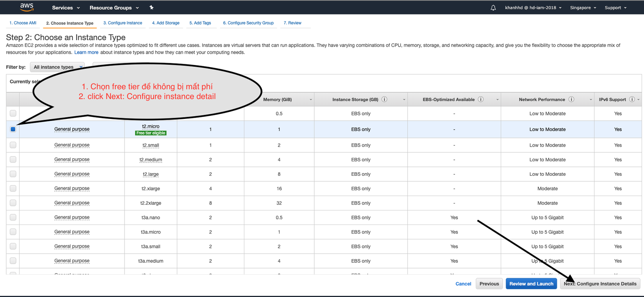Click the General purpose link in t3a.nano row

tap(72, 217)
